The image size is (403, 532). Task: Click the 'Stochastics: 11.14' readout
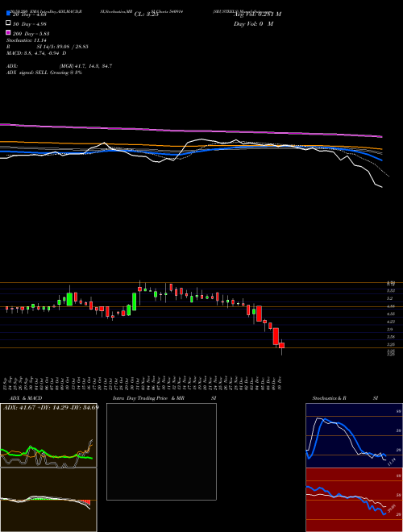click(x=26, y=40)
